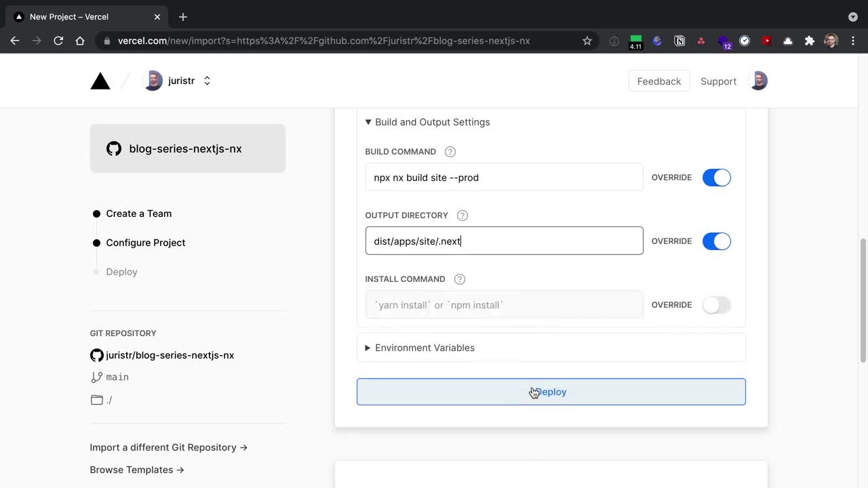Open the Support link
This screenshot has height=488, width=868.
718,81
